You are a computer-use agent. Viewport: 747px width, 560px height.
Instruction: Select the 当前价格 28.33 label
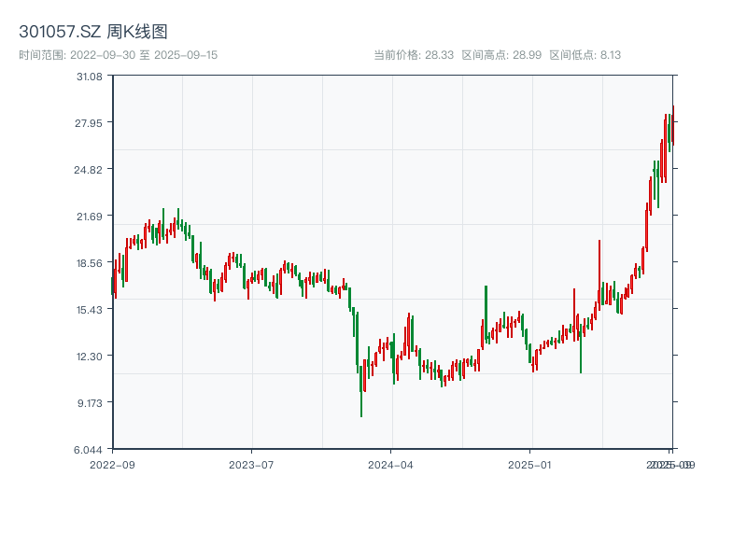pyautogui.click(x=414, y=55)
